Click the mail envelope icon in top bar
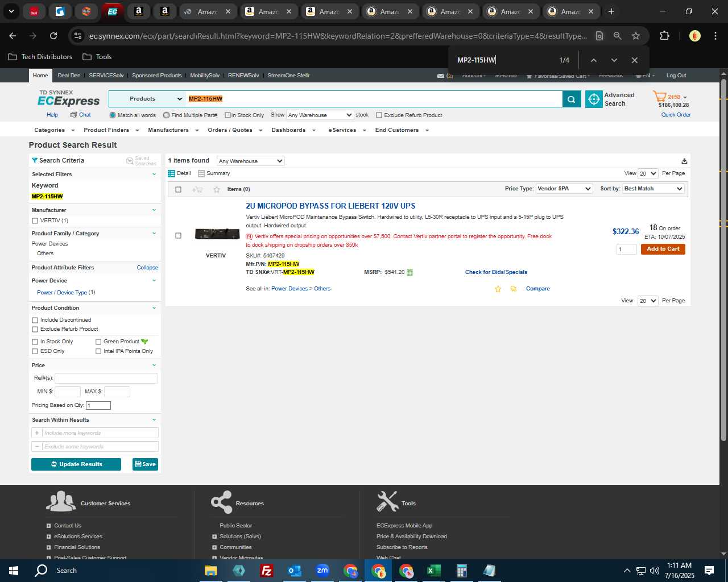 pyautogui.click(x=441, y=76)
